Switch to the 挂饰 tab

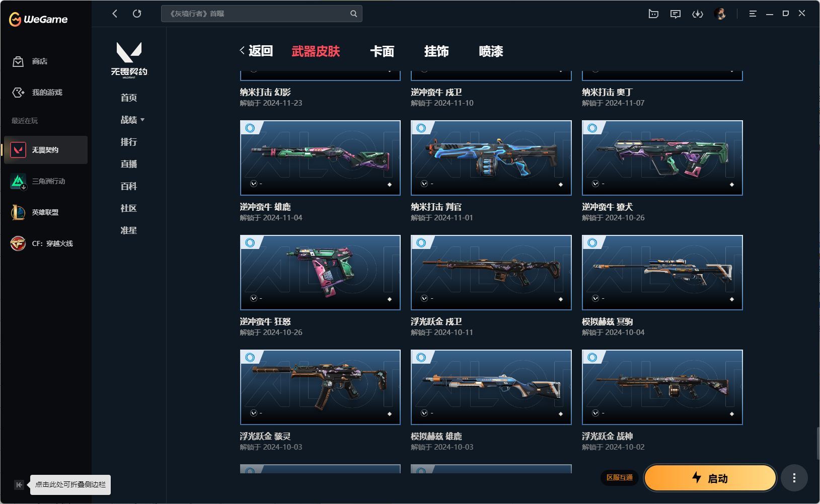[436, 51]
